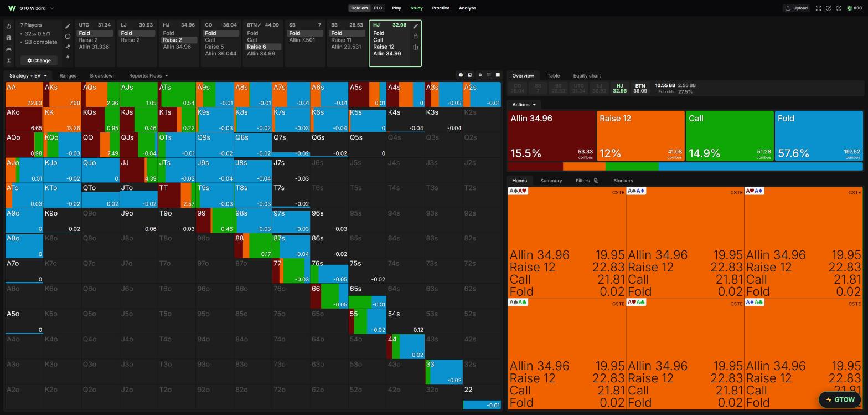Screen dimensions: 868x415
Task: Click the Upload button
Action: [x=796, y=8]
